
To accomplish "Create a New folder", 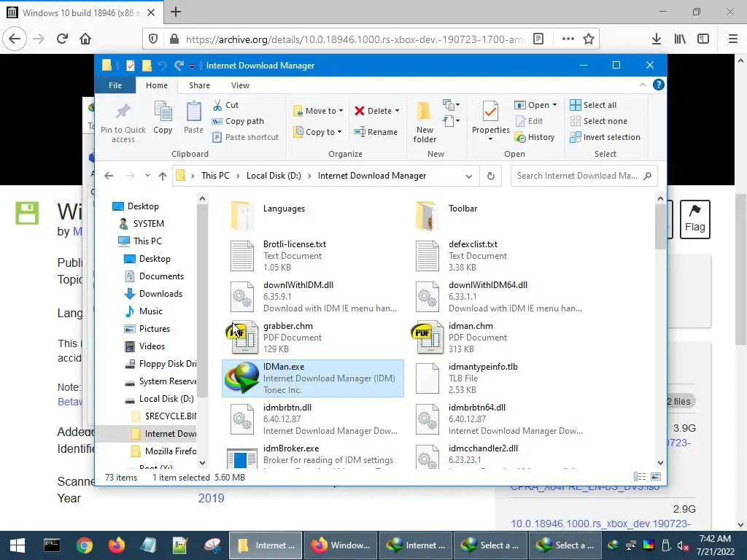I will 425,122.
